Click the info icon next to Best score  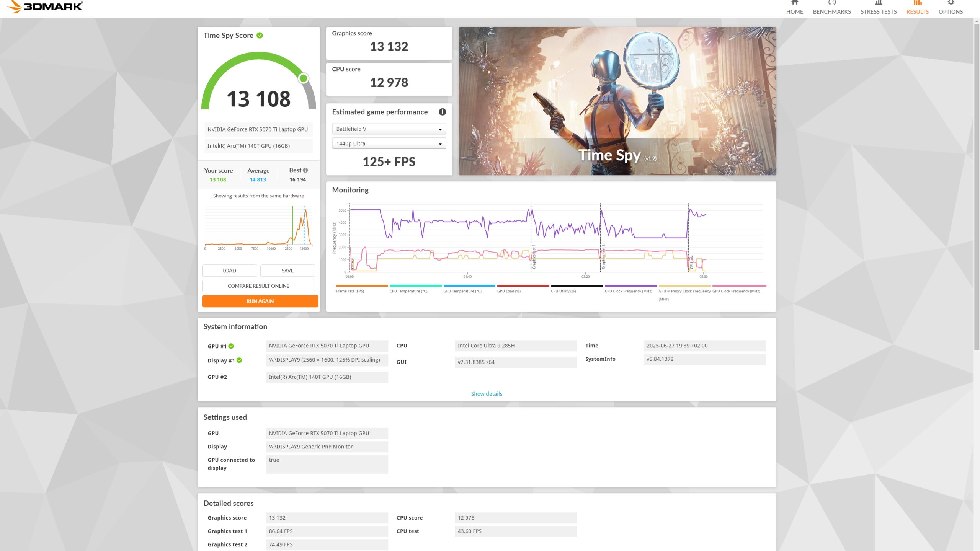coord(305,170)
